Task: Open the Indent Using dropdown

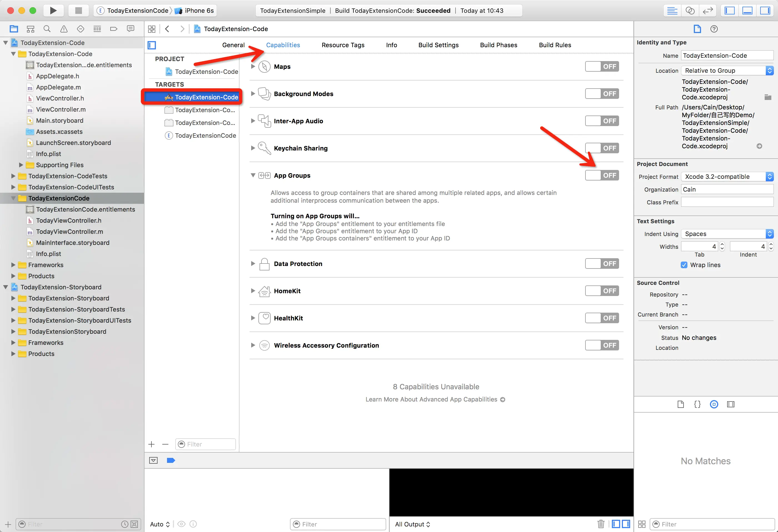Action: 727,234
